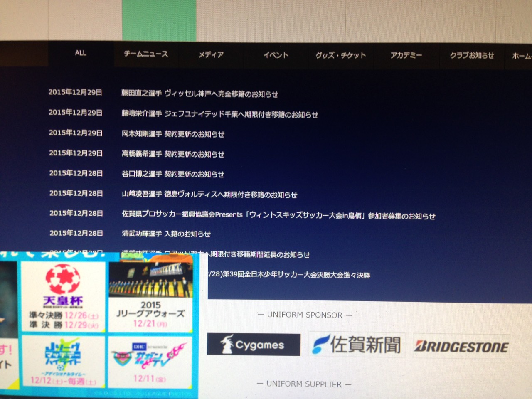The height and width of the screenshot is (399, 532).
Task: Click the 2015年12月29日 date on the 藤田直之選手 row
Action: coord(75,92)
